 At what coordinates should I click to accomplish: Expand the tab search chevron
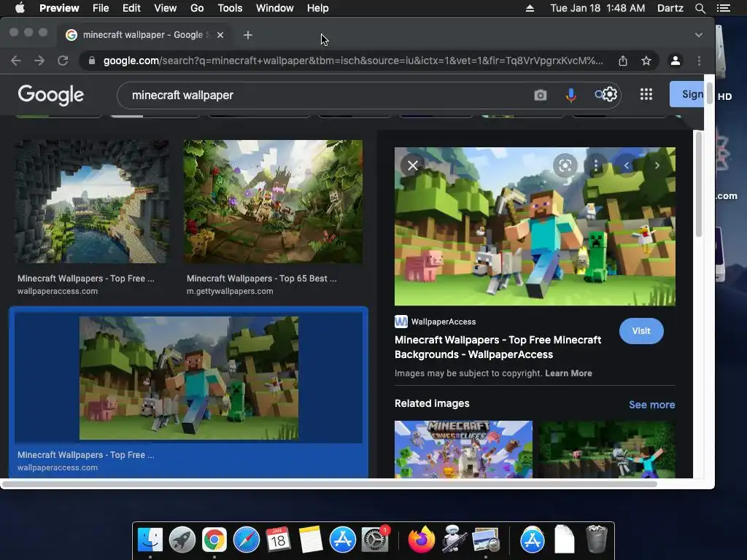(698, 35)
